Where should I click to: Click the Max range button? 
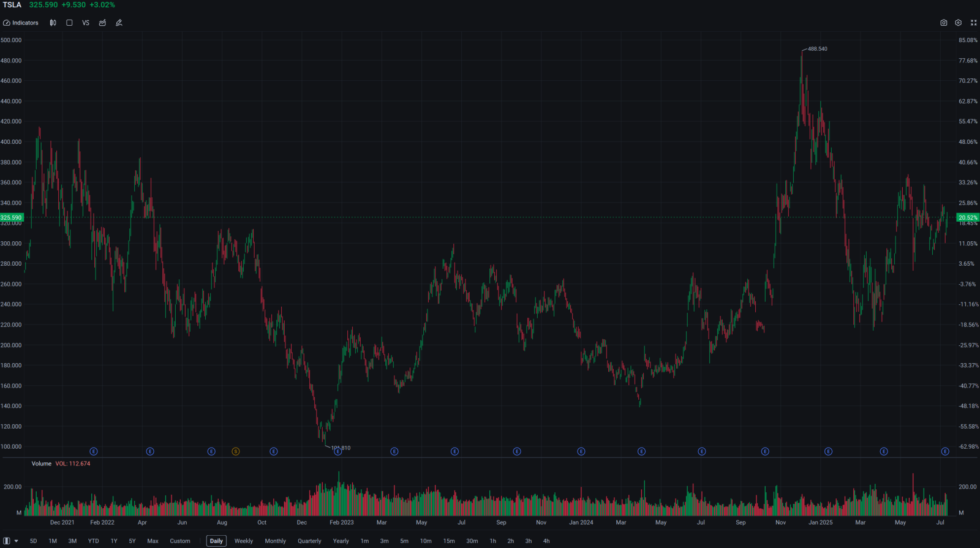[x=153, y=541]
